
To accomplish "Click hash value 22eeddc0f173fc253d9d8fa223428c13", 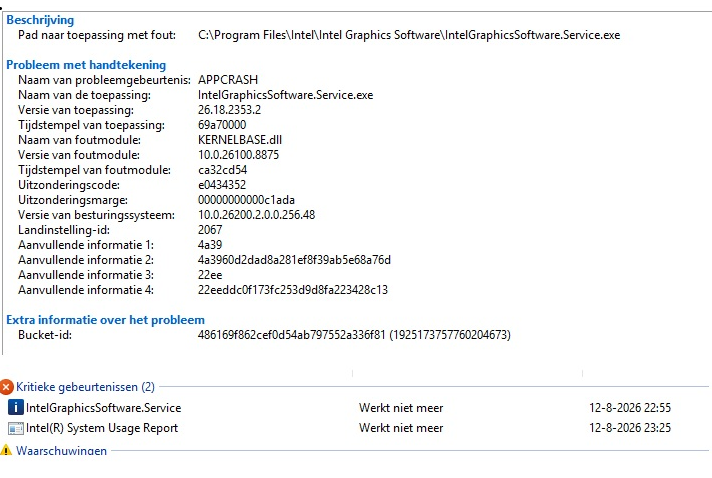I will [x=293, y=290].
